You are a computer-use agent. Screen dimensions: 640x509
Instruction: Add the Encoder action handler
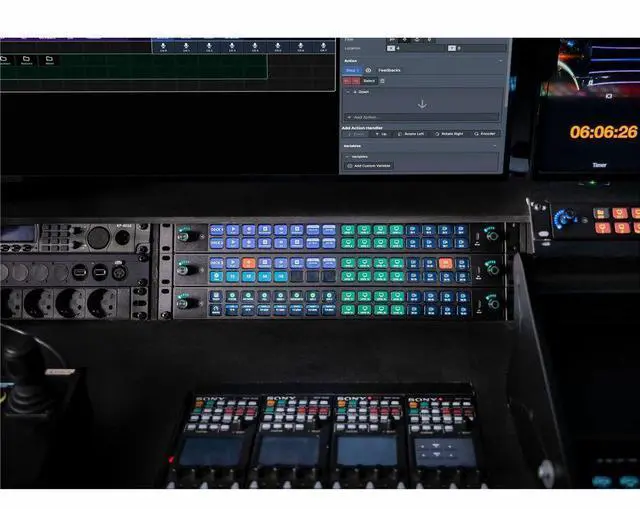(485, 134)
